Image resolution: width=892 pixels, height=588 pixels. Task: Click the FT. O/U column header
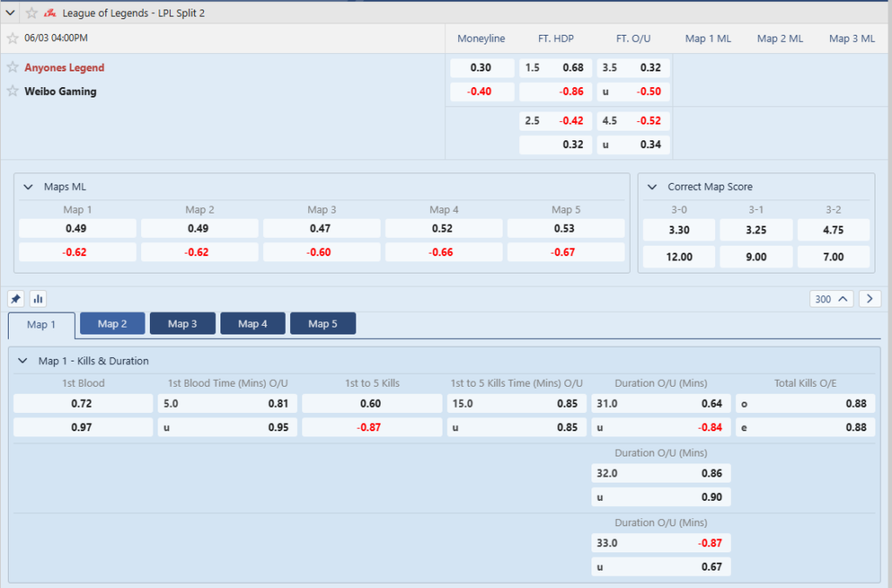633,38
